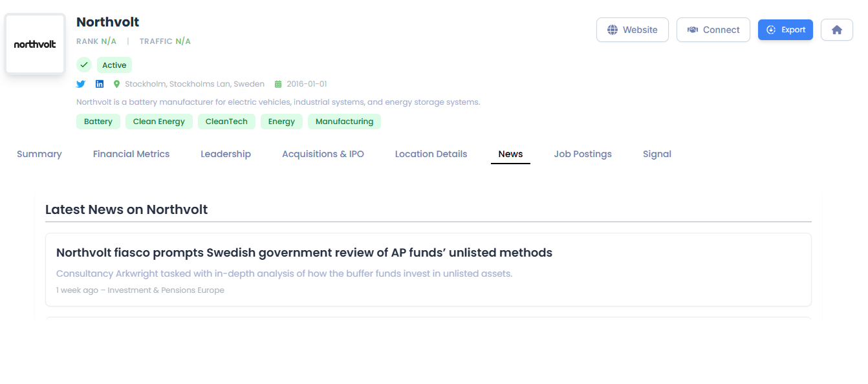Image resolution: width=868 pixels, height=384 pixels.
Task: Click the Connect button
Action: (713, 30)
